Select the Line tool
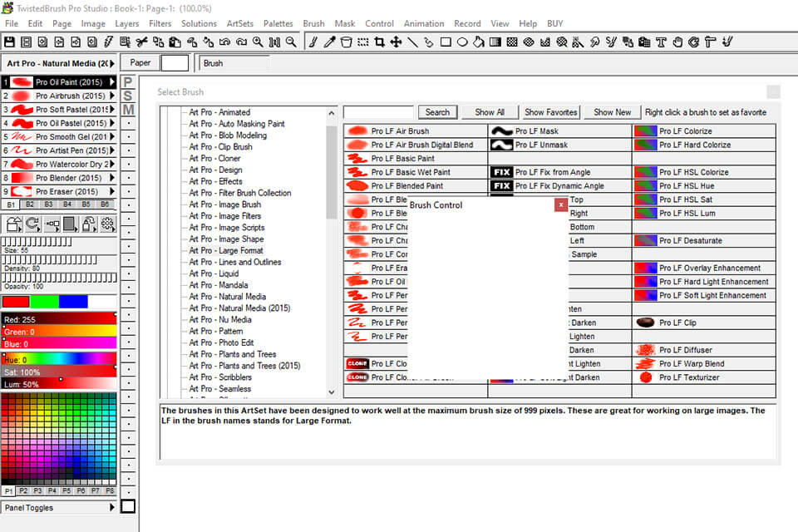This screenshot has height=532, width=798. [x=413, y=42]
